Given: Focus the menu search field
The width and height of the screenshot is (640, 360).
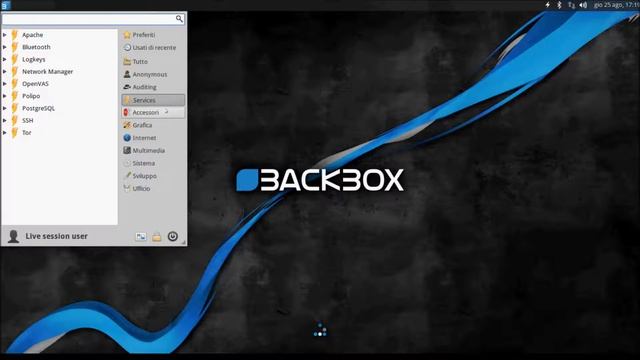Looking at the screenshot, I should coord(93,19).
